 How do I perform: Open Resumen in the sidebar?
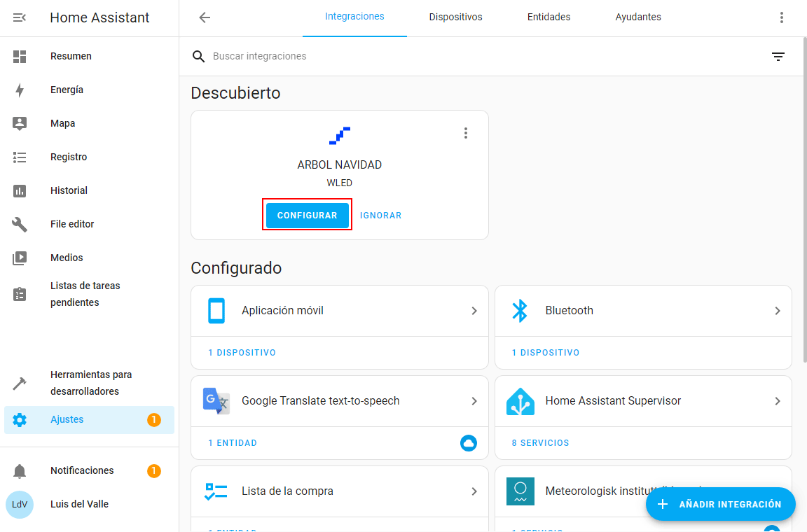click(x=89, y=57)
